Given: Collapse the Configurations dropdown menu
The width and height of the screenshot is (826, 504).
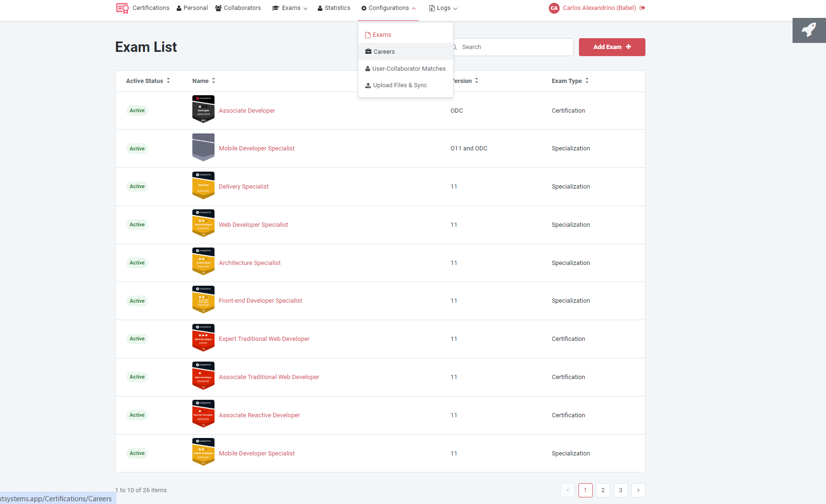Looking at the screenshot, I should [x=388, y=8].
